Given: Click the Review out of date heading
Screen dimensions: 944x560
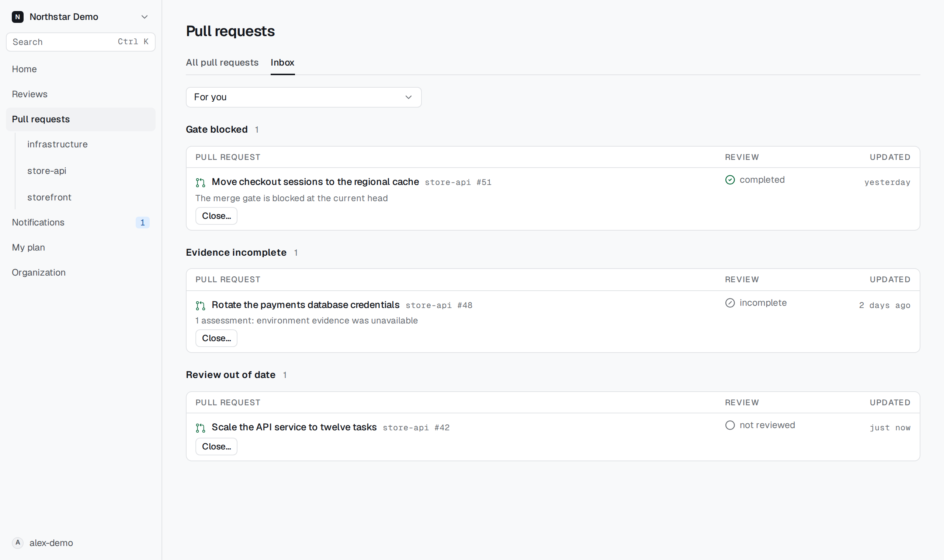Looking at the screenshot, I should (231, 375).
